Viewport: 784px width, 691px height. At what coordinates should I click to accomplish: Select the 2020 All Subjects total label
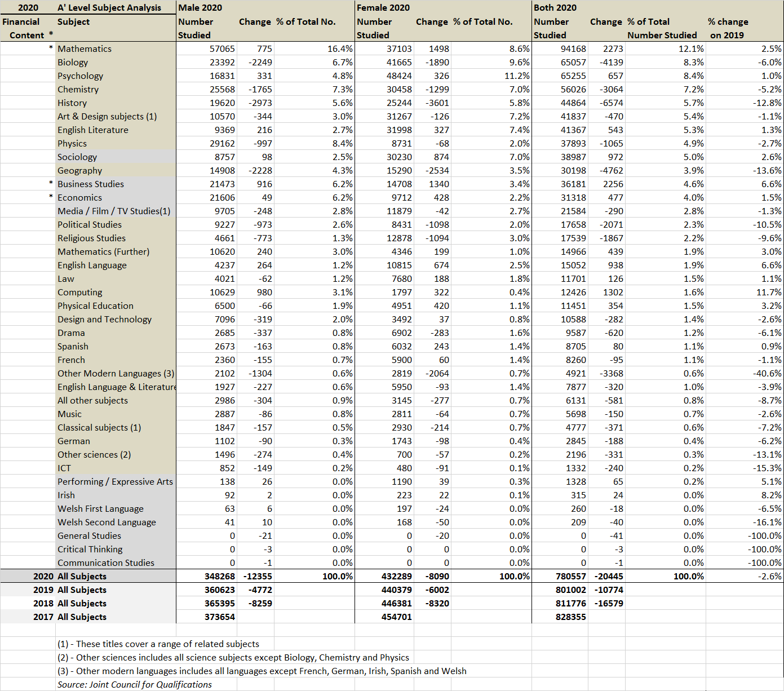coord(70,577)
